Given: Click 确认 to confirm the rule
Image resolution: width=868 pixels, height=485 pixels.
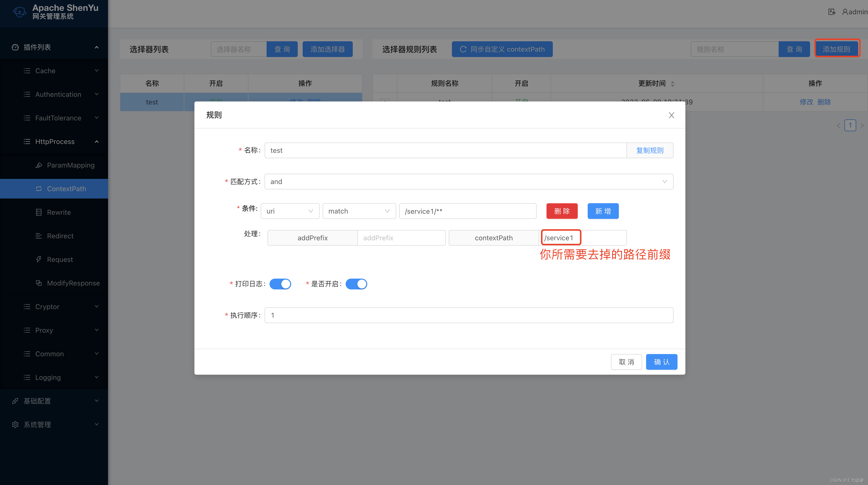Looking at the screenshot, I should [x=662, y=362].
